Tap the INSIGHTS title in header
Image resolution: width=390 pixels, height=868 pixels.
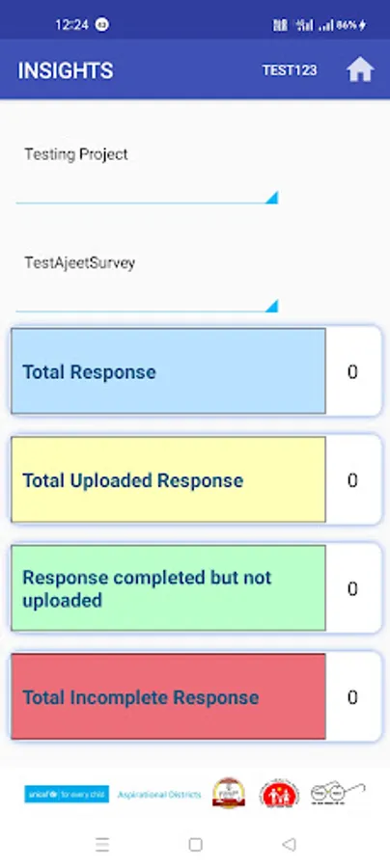[66, 70]
